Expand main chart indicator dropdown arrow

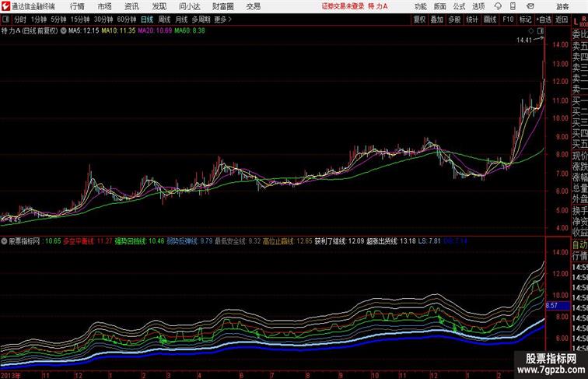[63, 31]
